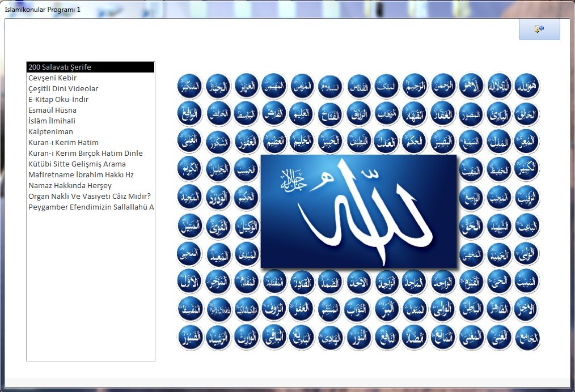The image size is (575, 392).
Task: Select Çeşitli Dini Videolar entry
Action: point(64,89)
